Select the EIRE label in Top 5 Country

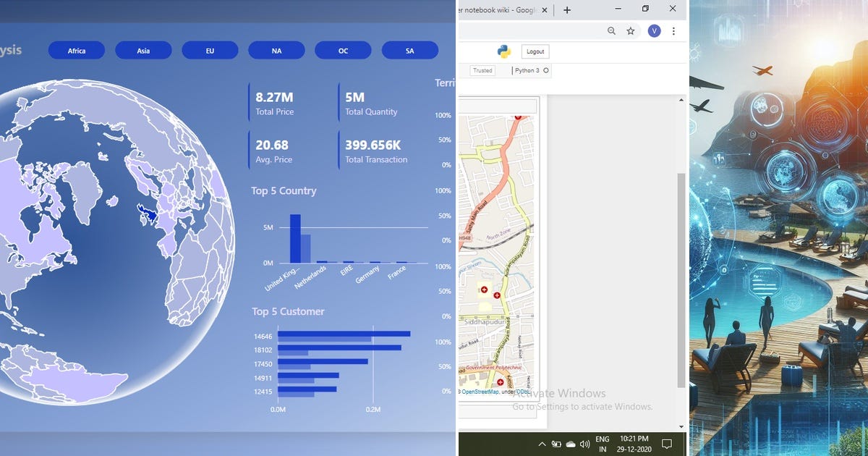[347, 271]
